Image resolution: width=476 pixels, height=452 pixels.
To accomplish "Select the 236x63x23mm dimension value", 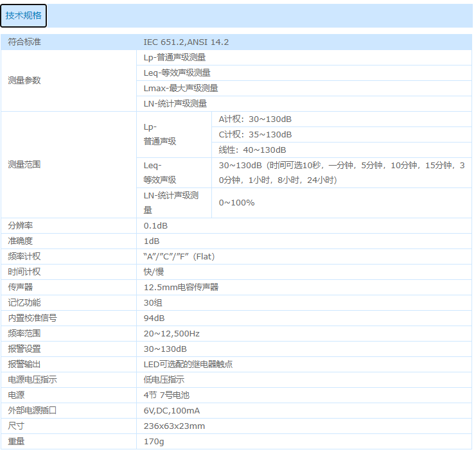I will (x=174, y=426).
